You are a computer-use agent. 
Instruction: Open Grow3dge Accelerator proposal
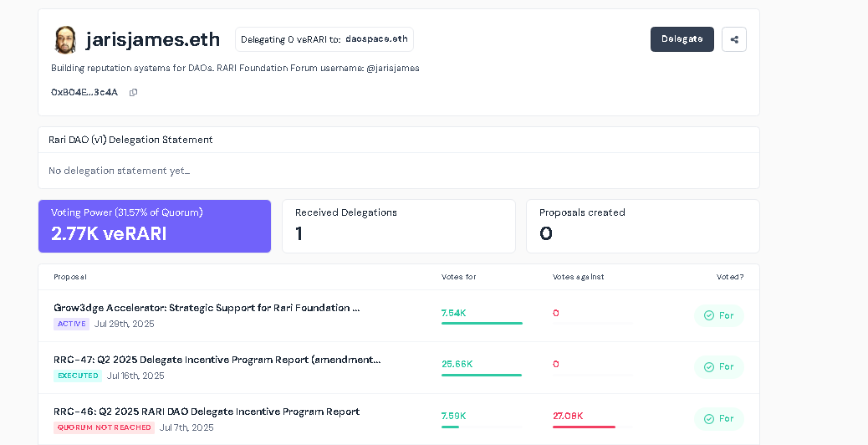[x=207, y=308]
